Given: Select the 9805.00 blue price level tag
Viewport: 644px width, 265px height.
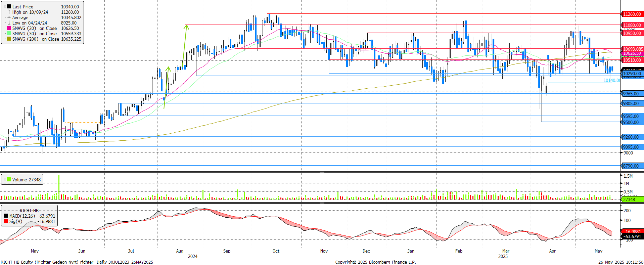Looking at the screenshot, I should tap(633, 103).
